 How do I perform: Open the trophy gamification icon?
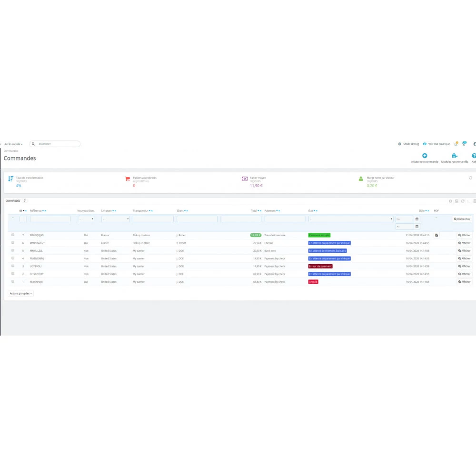point(464,144)
